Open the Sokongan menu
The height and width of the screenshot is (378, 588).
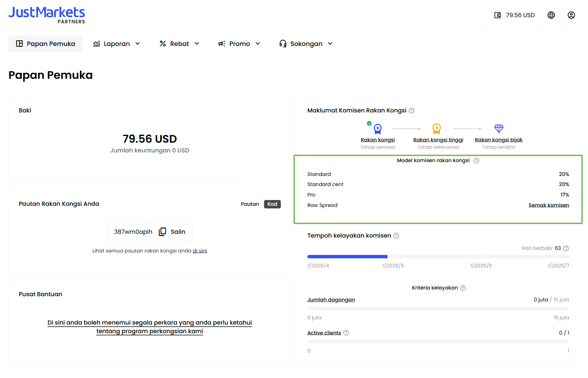[306, 44]
